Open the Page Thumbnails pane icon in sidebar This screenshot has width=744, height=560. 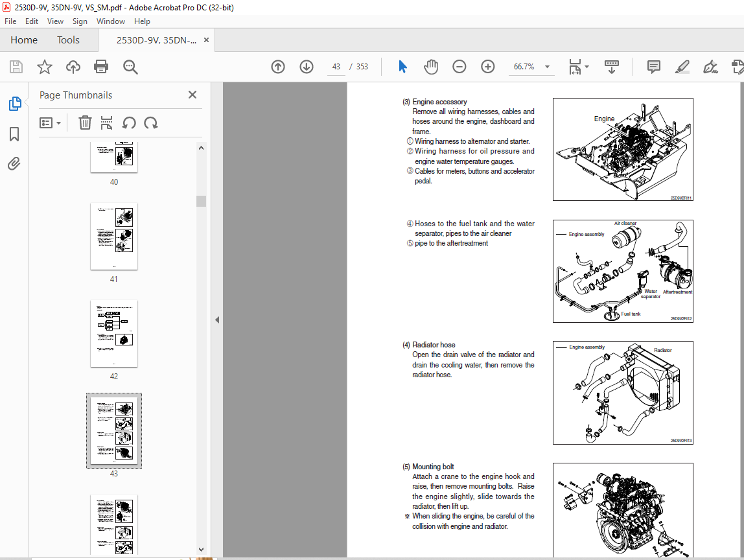pyautogui.click(x=15, y=104)
